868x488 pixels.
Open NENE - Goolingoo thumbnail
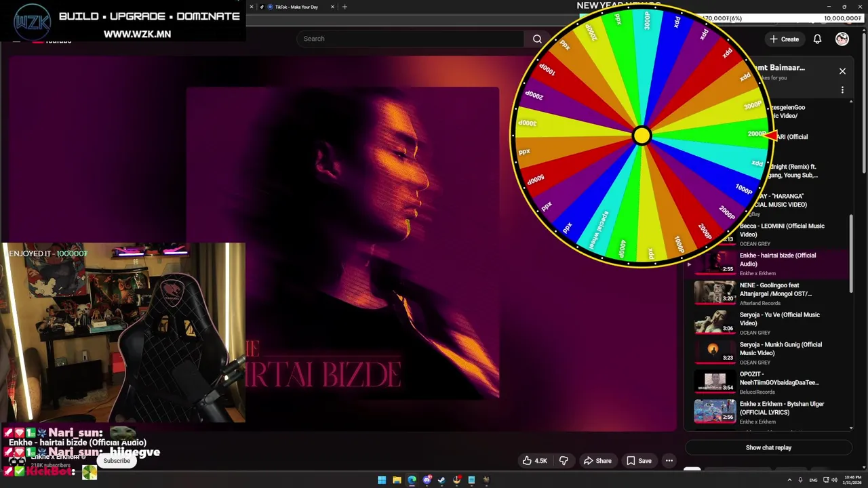(714, 293)
